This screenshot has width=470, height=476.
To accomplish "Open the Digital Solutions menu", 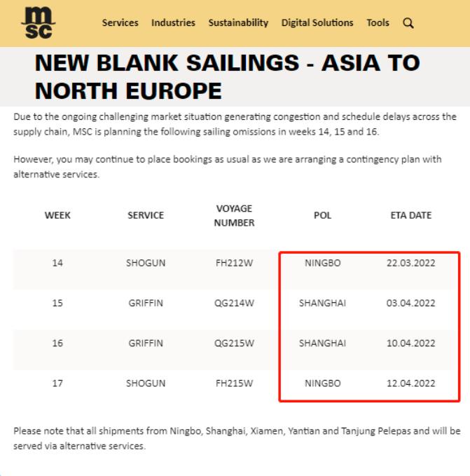I will pyautogui.click(x=317, y=23).
